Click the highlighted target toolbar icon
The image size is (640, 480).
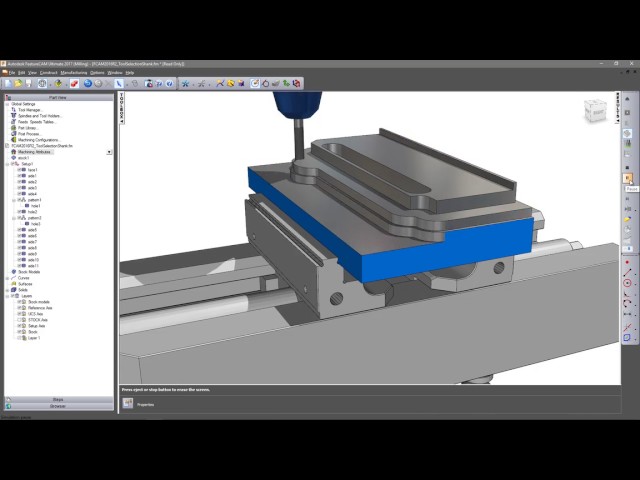click(x=255, y=83)
